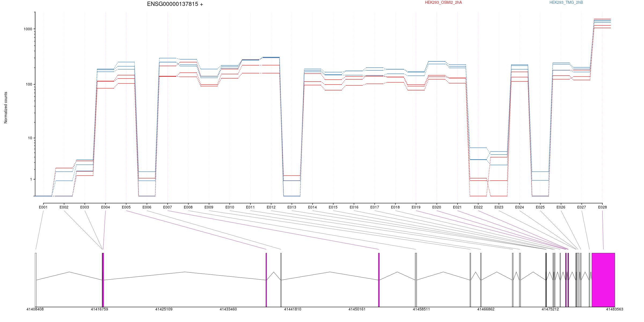Image resolution: width=644 pixels, height=322 pixels.
Task: Click exon label E004
Action: (x=105, y=207)
